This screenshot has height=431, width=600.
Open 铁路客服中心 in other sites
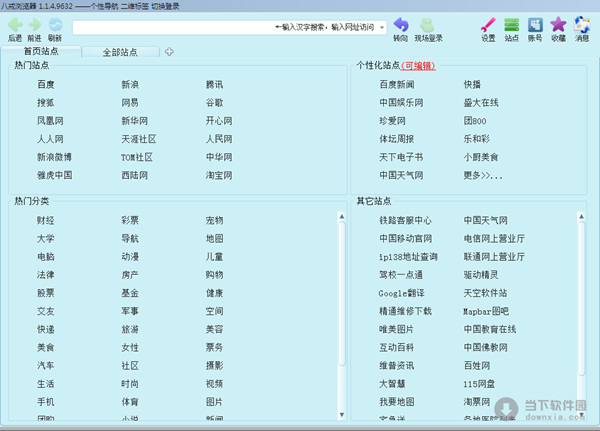(x=406, y=220)
